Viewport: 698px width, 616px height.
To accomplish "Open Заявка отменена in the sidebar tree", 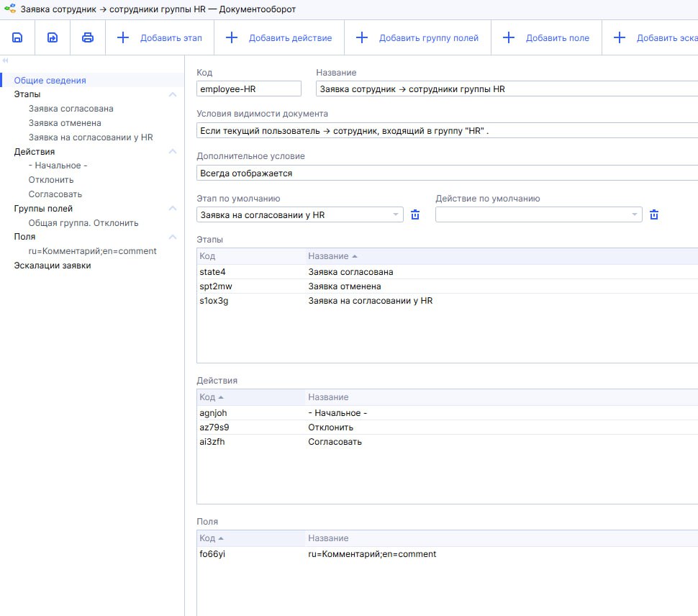I will [x=65, y=123].
